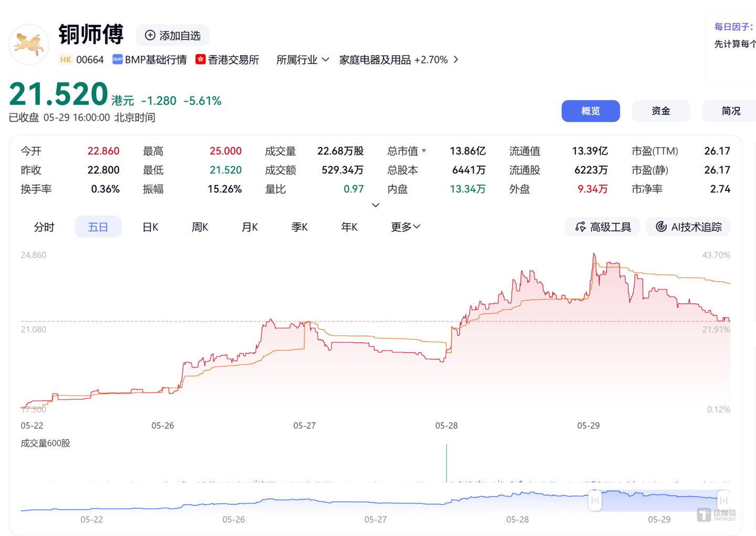Image resolution: width=756 pixels, height=536 pixels.
Task: Click the 铜师傅 golden horse logo
Action: pyautogui.click(x=29, y=45)
